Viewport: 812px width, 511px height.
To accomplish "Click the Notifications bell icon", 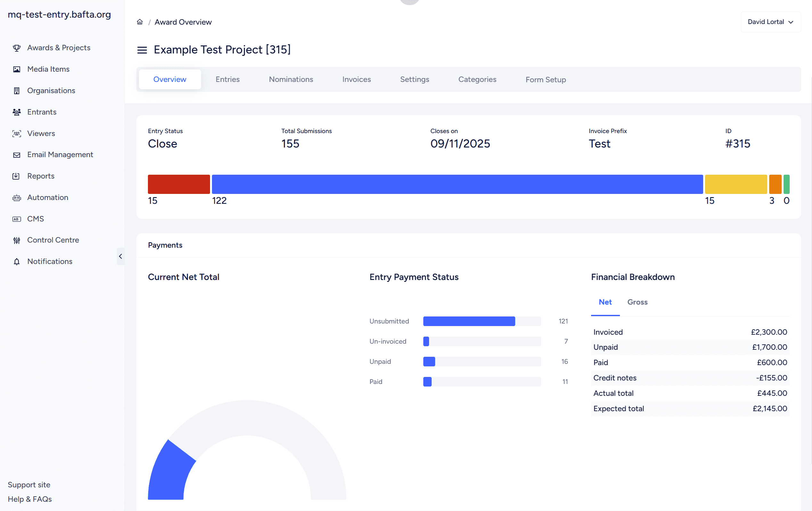I will point(17,261).
